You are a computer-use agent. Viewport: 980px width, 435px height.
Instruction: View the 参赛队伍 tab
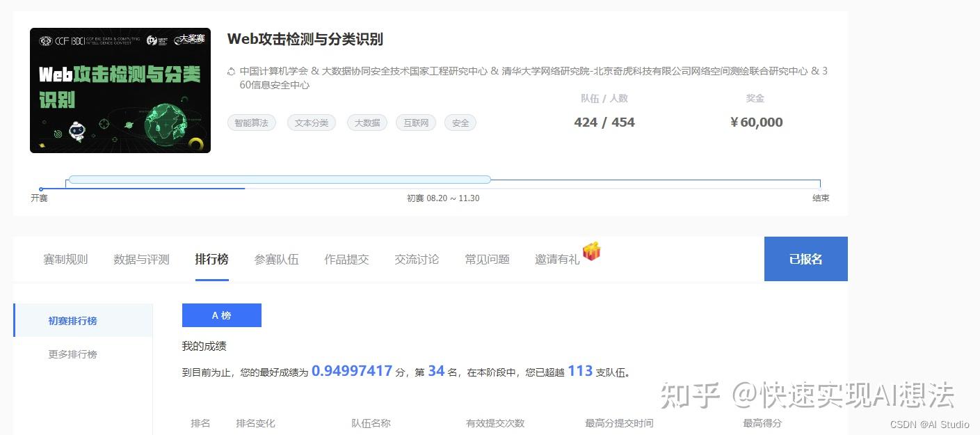(x=276, y=259)
